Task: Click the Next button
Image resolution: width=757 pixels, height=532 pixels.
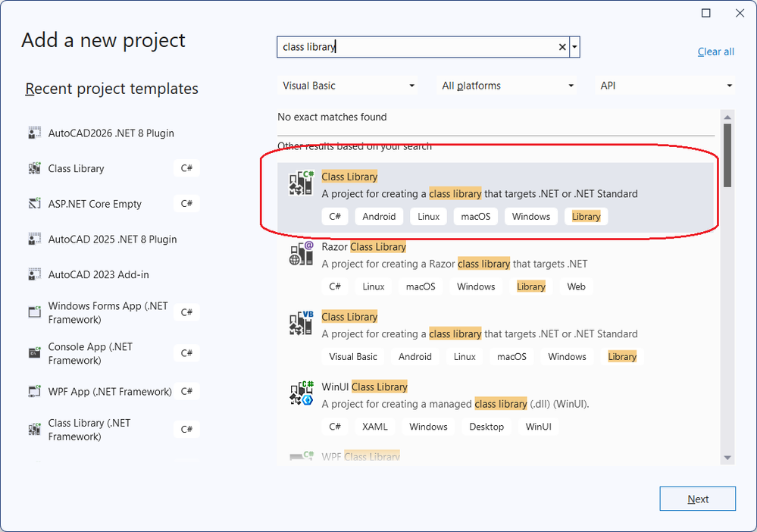Action: click(698, 499)
